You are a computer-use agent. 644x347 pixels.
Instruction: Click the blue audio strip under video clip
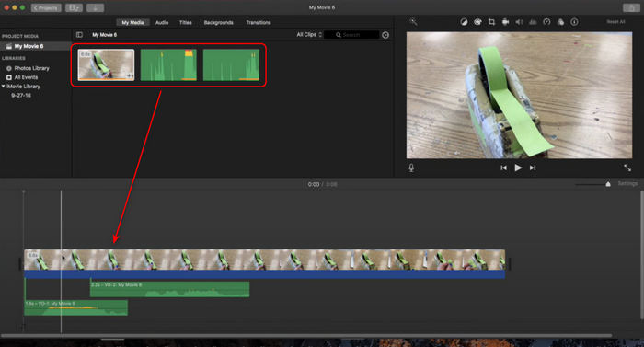pos(265,274)
